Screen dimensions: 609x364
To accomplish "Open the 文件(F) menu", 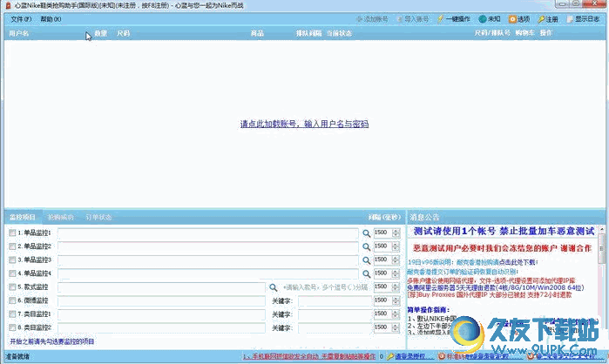I will [x=21, y=19].
